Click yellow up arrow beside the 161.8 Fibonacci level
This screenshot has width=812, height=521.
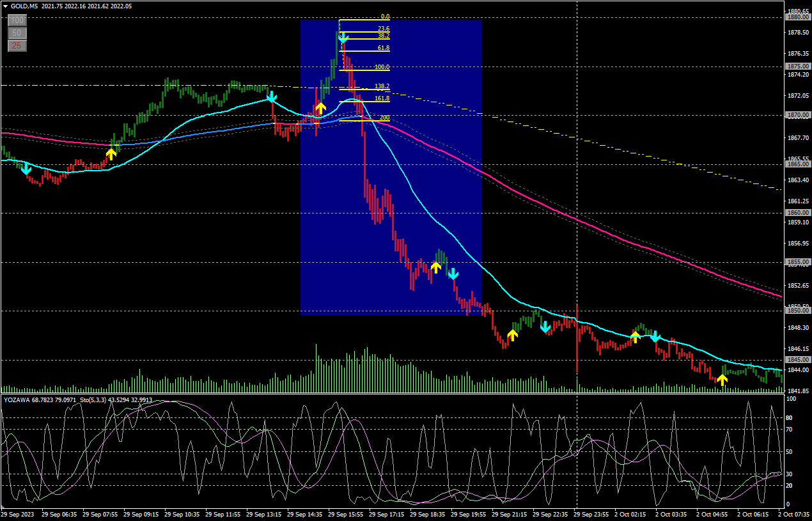point(321,107)
